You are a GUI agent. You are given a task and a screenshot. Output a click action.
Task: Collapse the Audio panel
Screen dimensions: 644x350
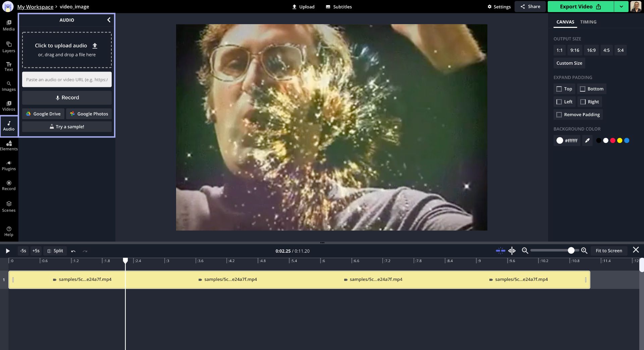pos(109,20)
